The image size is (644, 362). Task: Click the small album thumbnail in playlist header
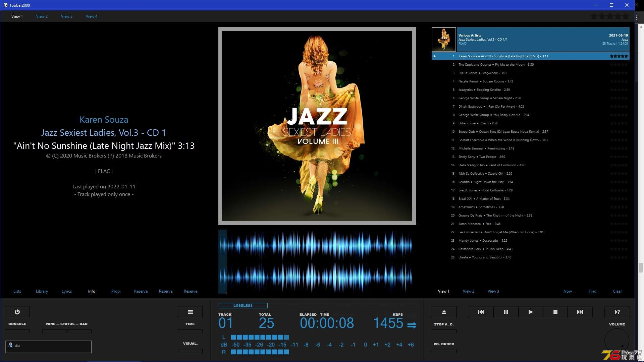(x=444, y=39)
